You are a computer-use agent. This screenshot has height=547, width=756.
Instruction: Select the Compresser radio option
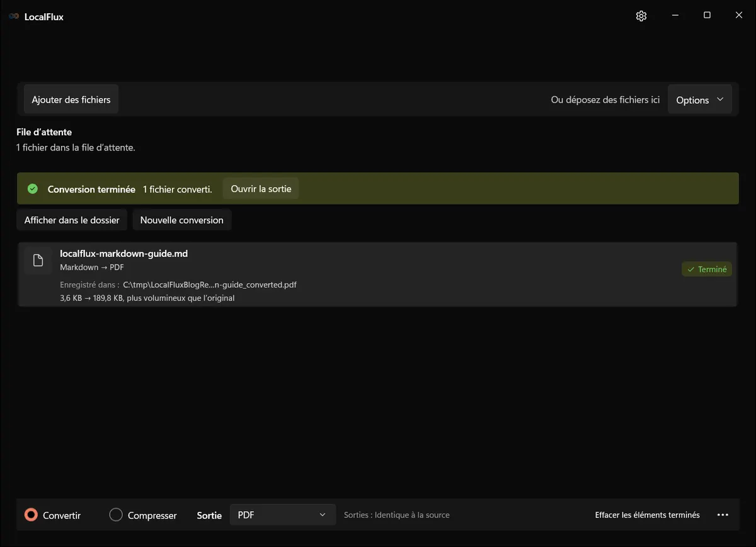[143, 515]
